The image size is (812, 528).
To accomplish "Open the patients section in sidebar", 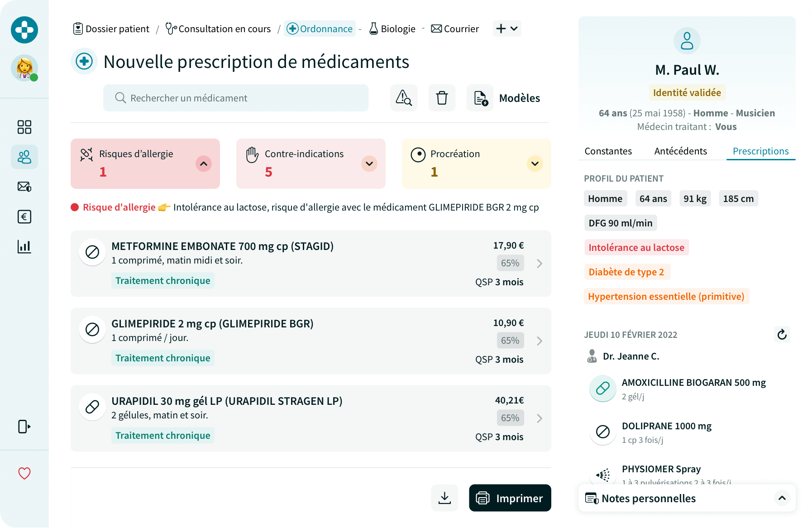I will [24, 157].
